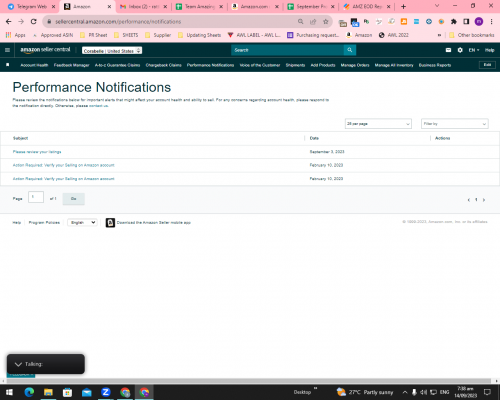500x400 pixels.
Task: Click the horizontal scrollbar at page bottom
Action: 248,381
